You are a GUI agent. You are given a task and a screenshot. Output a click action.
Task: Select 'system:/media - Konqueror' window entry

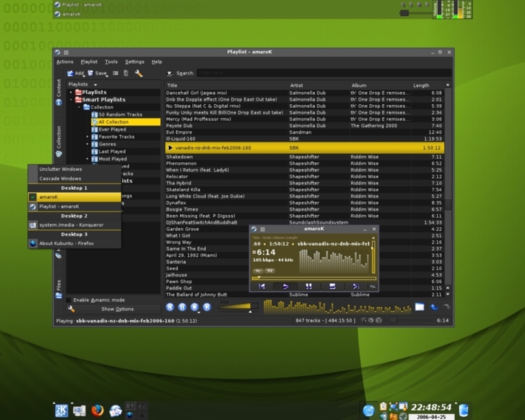[74, 225]
